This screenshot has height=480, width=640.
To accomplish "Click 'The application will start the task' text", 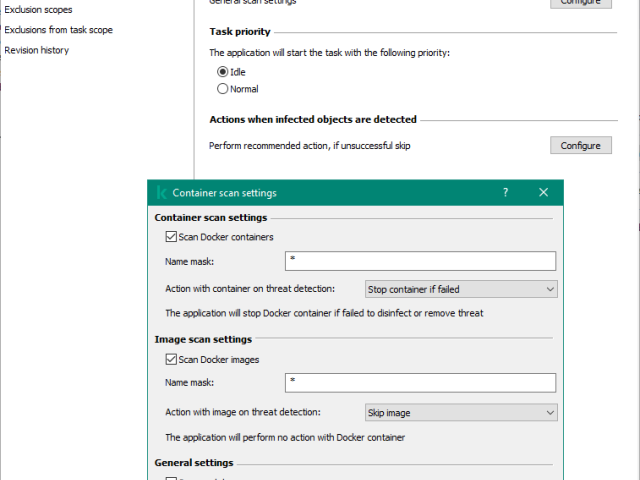I will coord(329,53).
